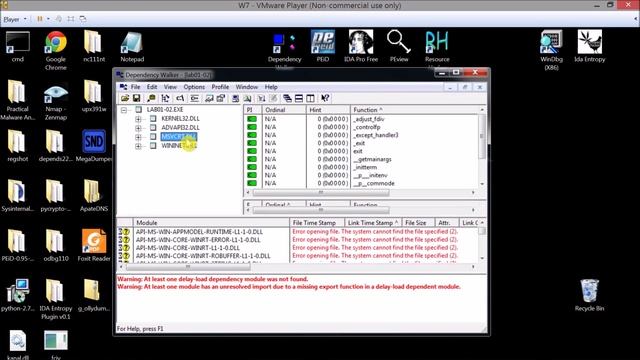This screenshot has height=360, width=640.
Task: Select the ADVAPI32.DLL tree item
Action: 180,128
